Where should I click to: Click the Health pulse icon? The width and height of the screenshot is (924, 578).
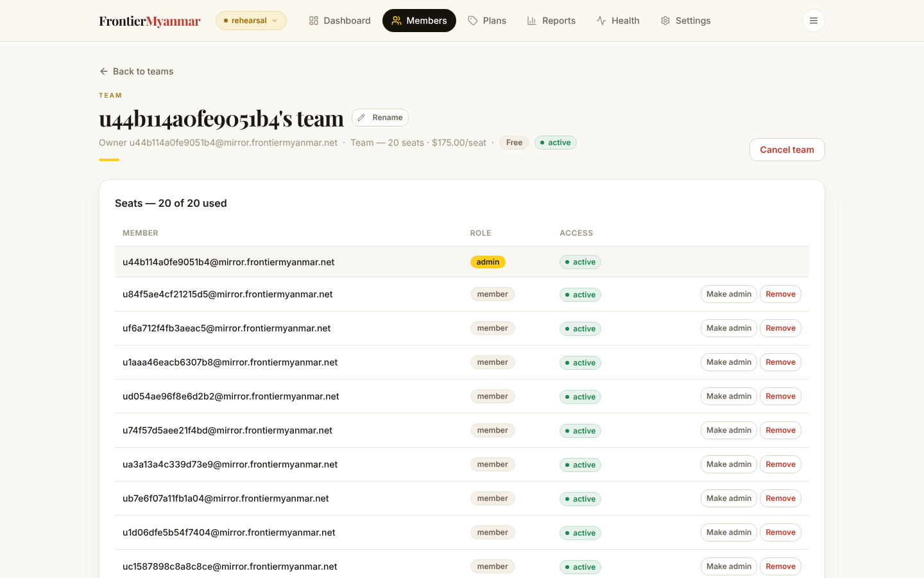pyautogui.click(x=601, y=21)
